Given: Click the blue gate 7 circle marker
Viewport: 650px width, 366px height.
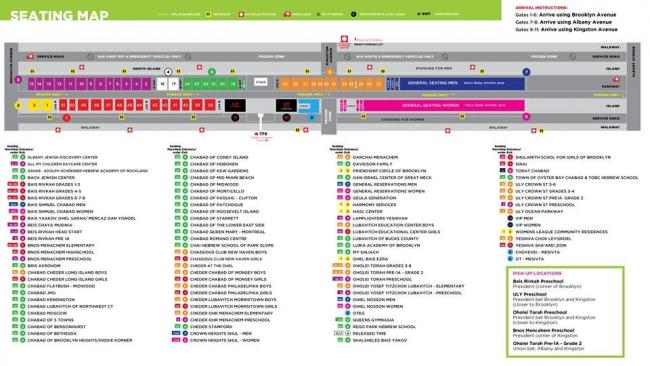Looking at the screenshot, I should 526,72.
